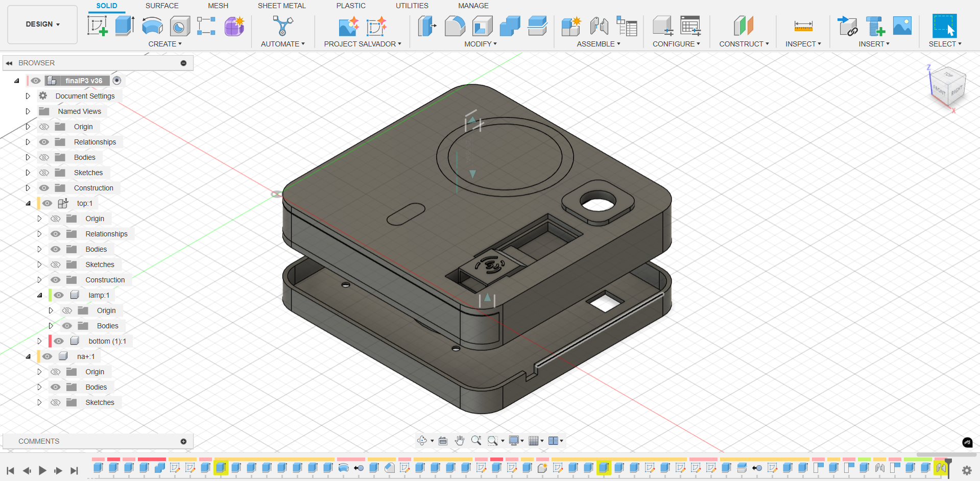
Task: Expand the bottom (1):1 node
Action: tap(40, 341)
